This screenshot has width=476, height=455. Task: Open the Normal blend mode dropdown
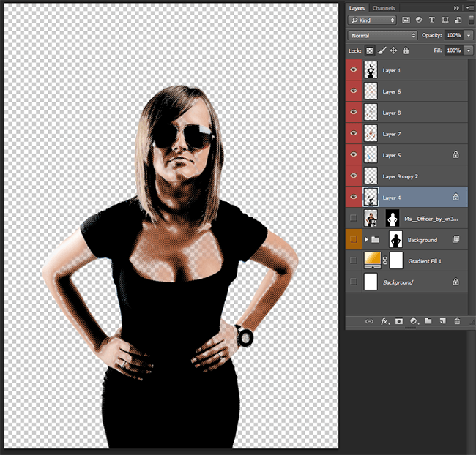(x=382, y=35)
